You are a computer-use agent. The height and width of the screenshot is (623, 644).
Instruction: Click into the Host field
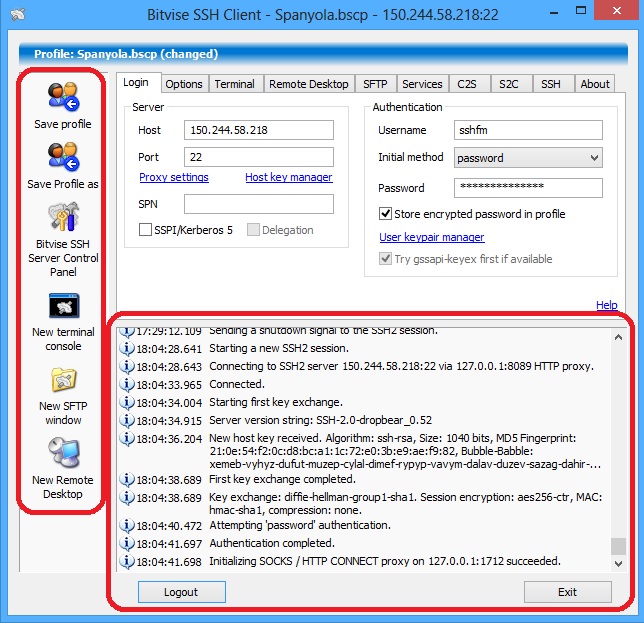tap(259, 130)
